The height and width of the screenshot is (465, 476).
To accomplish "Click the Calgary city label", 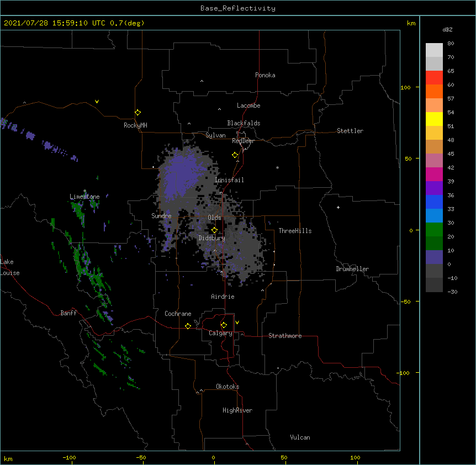I will click(220, 333).
